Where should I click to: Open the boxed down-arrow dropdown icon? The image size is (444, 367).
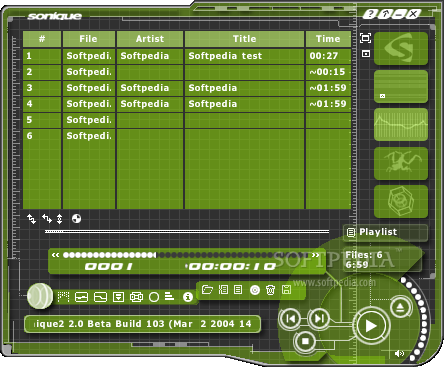118,297
